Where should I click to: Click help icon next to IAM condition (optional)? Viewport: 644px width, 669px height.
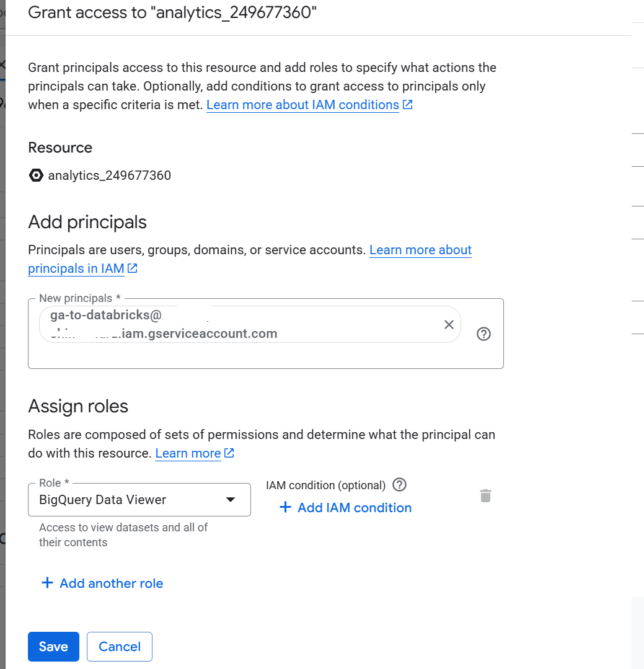click(400, 485)
